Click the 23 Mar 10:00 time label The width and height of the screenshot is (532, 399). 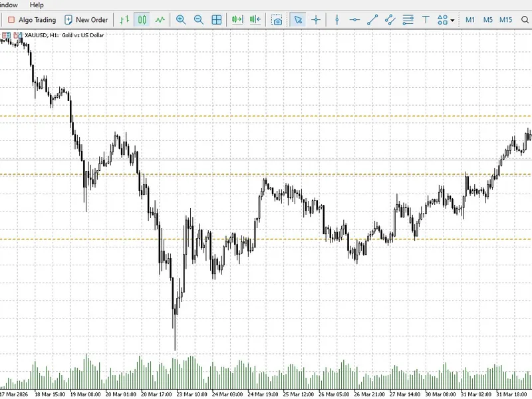pos(192,394)
